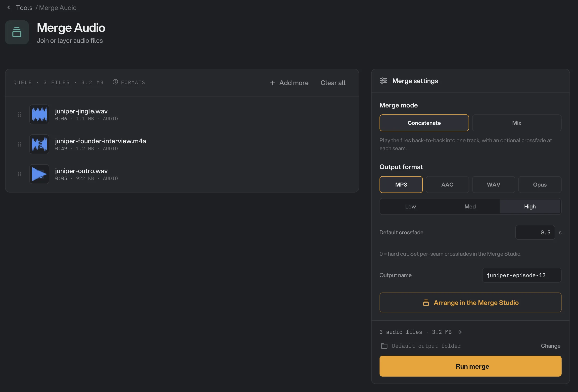This screenshot has height=392, width=578.
Task: Set quality to Med
Action: [470, 206]
